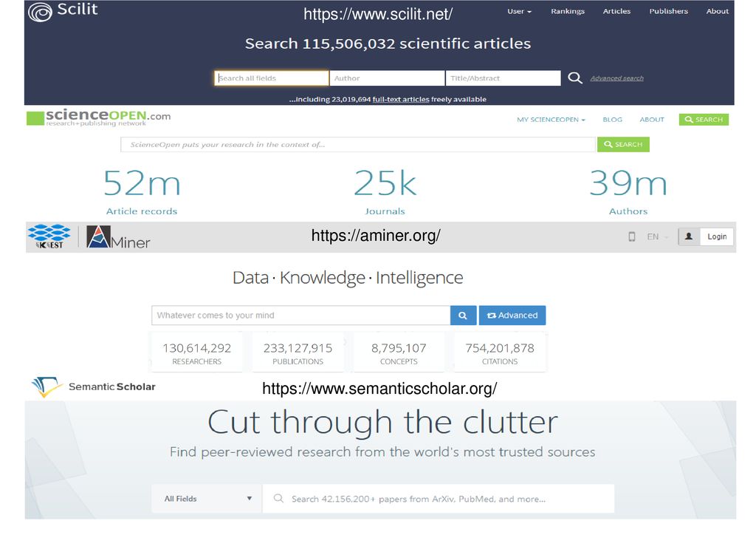Focus the ScienceOpen context search box
Screen dimensions: 756x535
coord(358,145)
